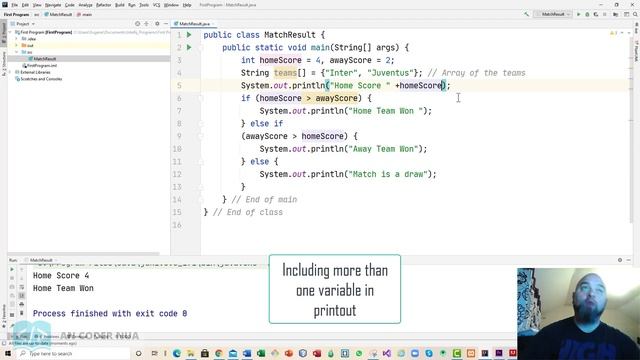The width and height of the screenshot is (640, 360).
Task: Open Microsoft Store from taskbar
Action: coord(204,353)
